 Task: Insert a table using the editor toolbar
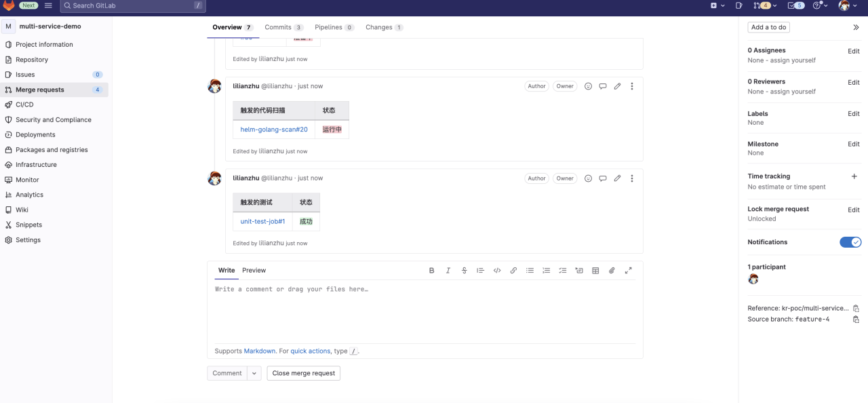tap(595, 271)
